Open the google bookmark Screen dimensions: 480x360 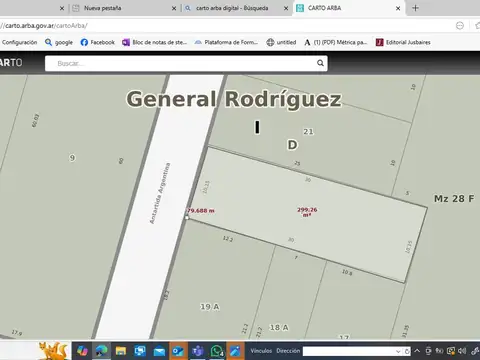[x=59, y=42]
